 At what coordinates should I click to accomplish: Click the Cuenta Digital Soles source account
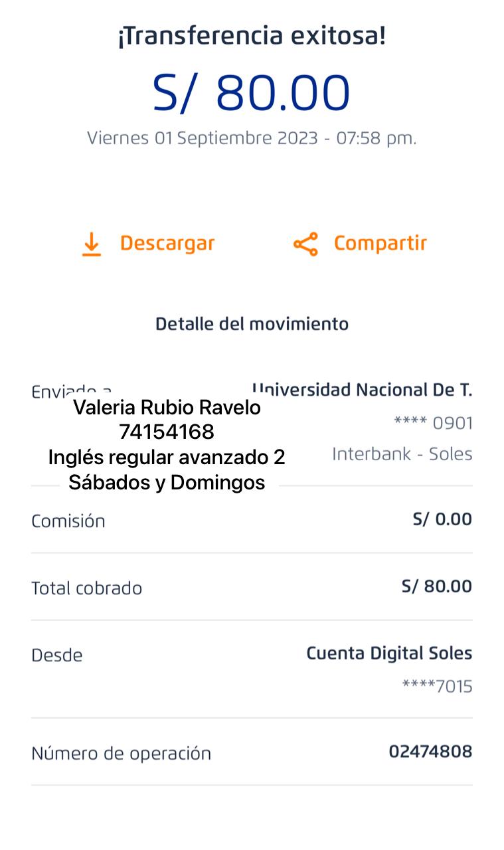389,653
